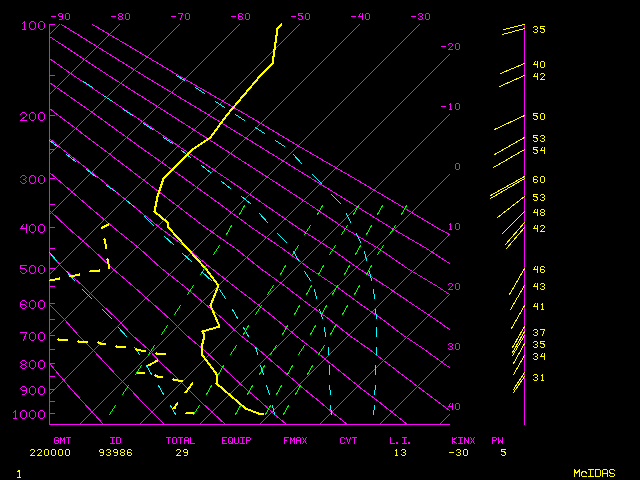Select the 700 pressure level label
Screen dimensions: 640x480
(x=32, y=338)
